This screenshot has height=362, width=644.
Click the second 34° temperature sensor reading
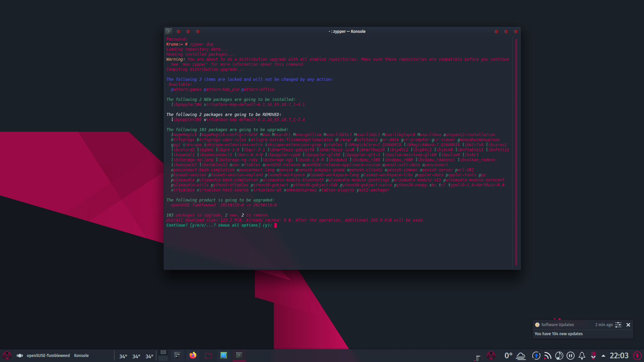136,356
